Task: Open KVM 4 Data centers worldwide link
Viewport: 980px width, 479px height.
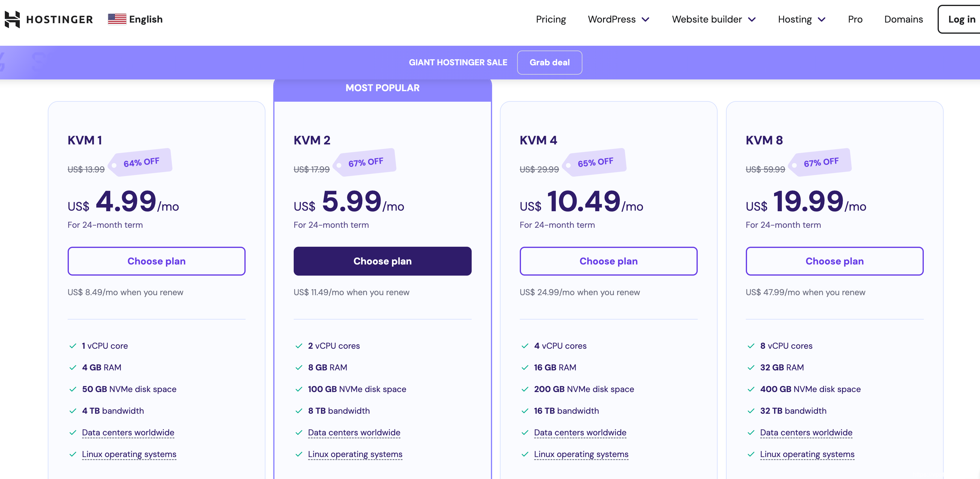Action: click(580, 433)
